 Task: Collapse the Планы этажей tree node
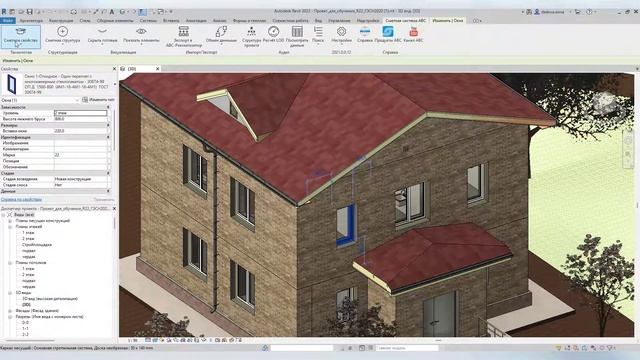pos(10,227)
